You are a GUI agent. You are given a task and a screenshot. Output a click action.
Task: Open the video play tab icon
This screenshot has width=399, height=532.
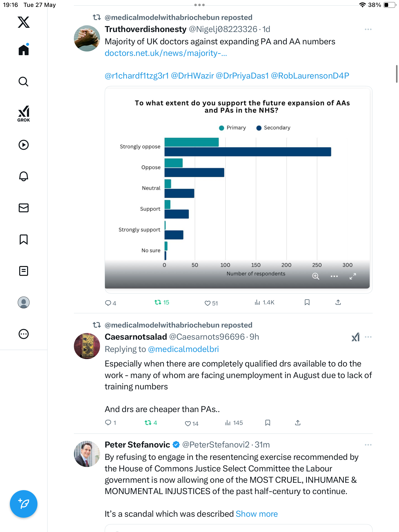coord(24,145)
